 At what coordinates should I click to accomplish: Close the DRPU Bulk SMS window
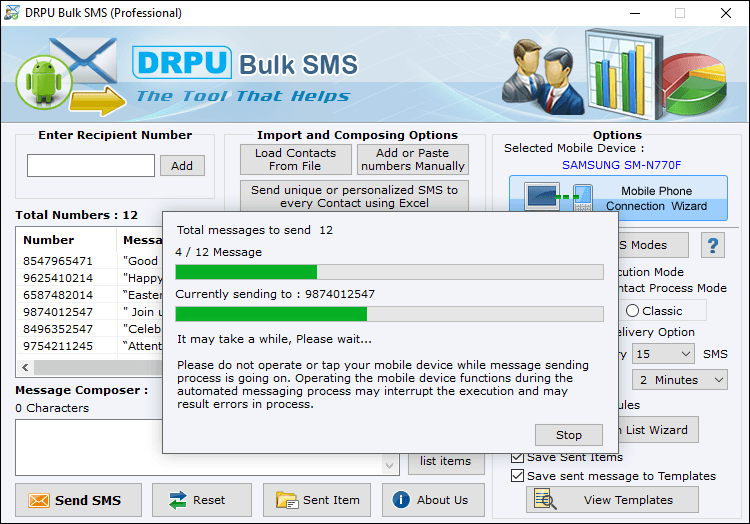pos(726,13)
